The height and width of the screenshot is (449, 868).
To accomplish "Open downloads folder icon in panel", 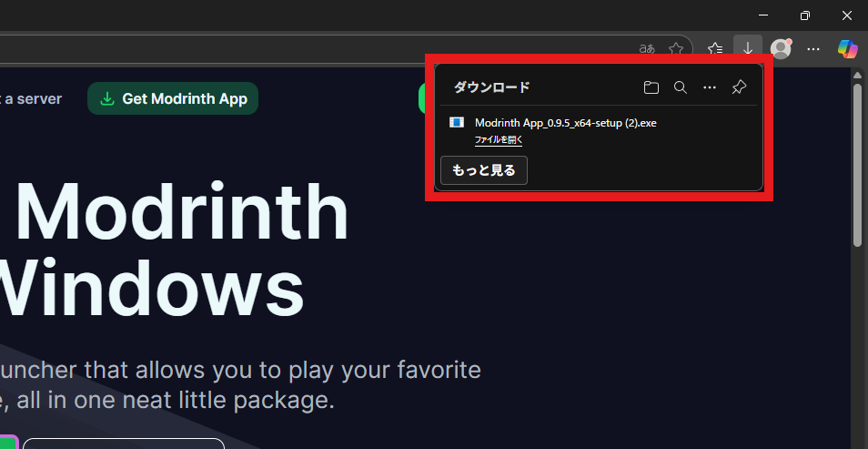I will (x=651, y=87).
